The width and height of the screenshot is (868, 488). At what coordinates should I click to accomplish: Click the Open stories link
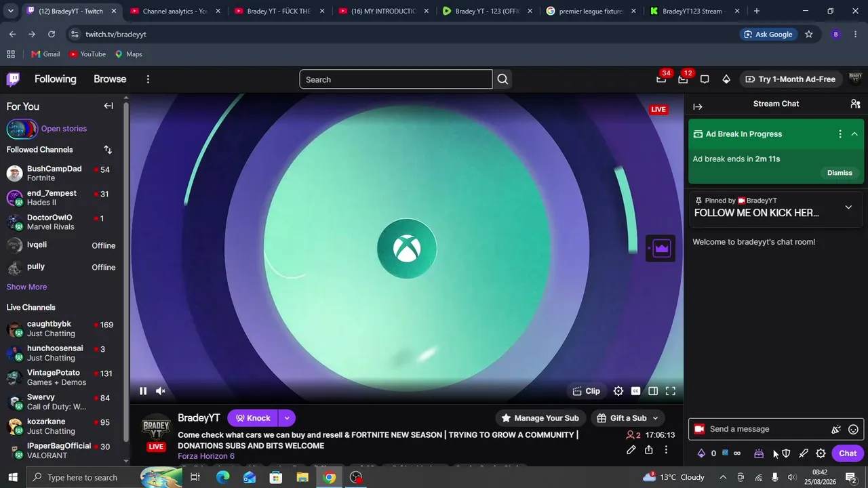pyautogui.click(x=64, y=129)
